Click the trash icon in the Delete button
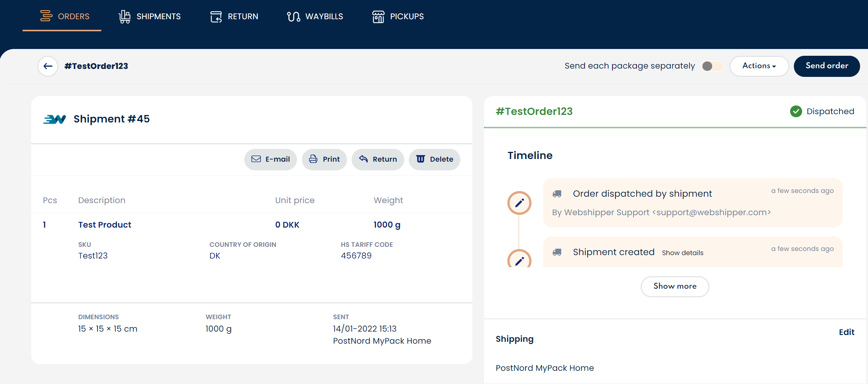This screenshot has height=384, width=868. point(420,159)
